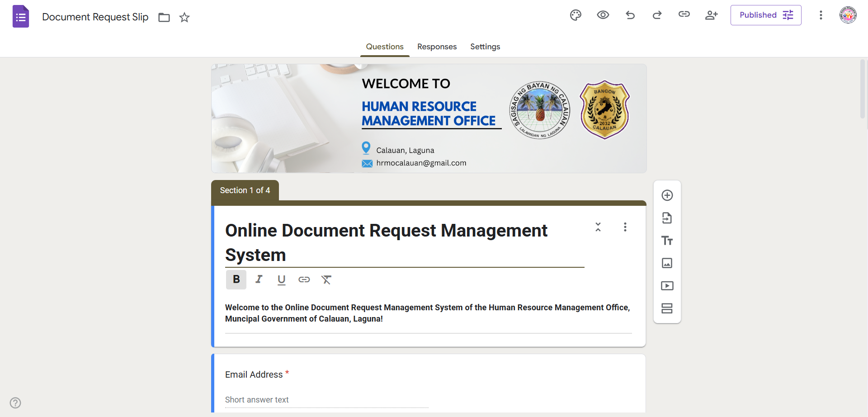Open the More options menu in header
The height and width of the screenshot is (417, 868).
pyautogui.click(x=821, y=15)
